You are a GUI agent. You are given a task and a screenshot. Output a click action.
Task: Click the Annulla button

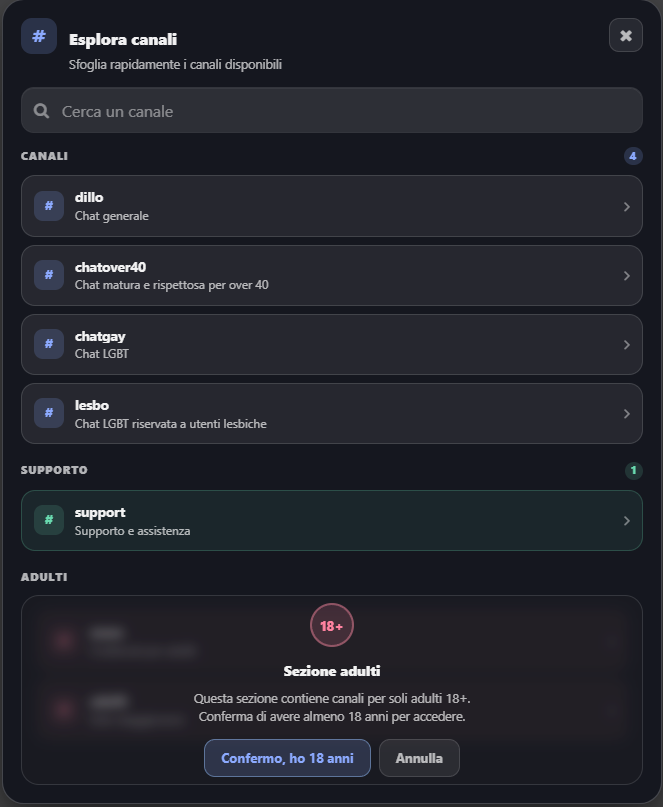[419, 758]
